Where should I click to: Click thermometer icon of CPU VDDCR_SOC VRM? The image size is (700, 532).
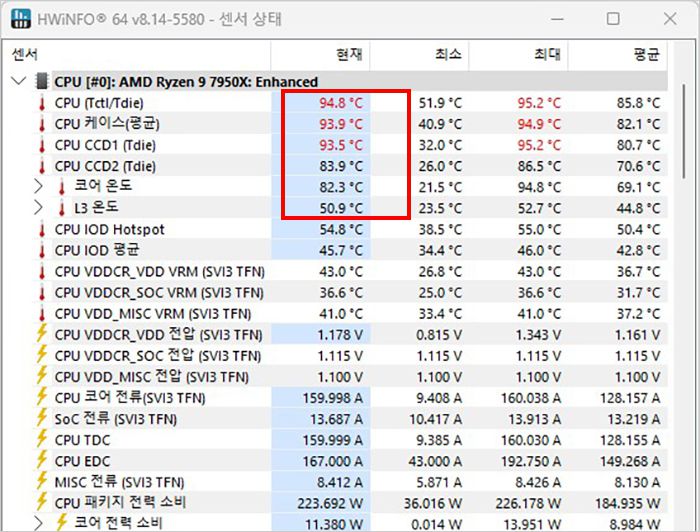pos(42,292)
